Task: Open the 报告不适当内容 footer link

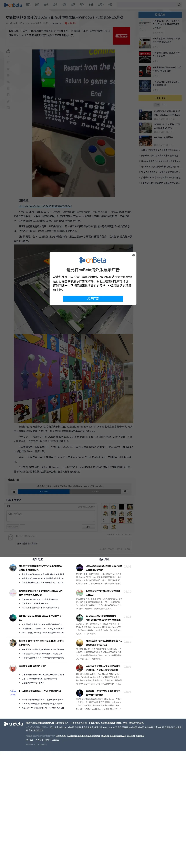Action: 52,740
